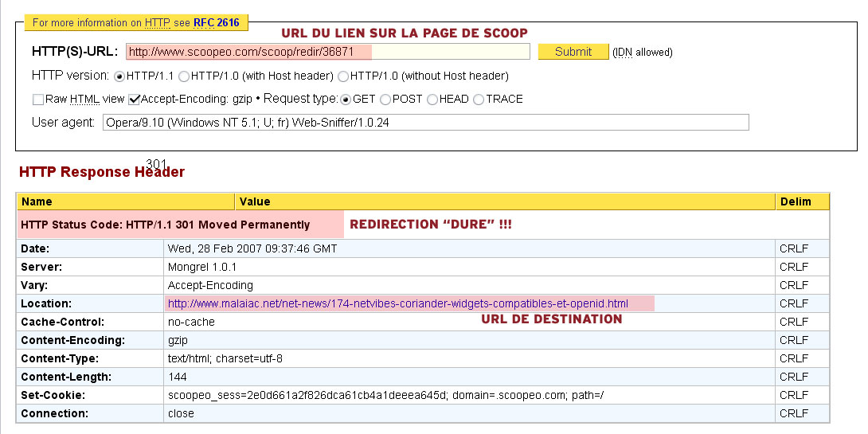868x434 pixels.
Task: Open the RFC 2616 link
Action: (216, 23)
